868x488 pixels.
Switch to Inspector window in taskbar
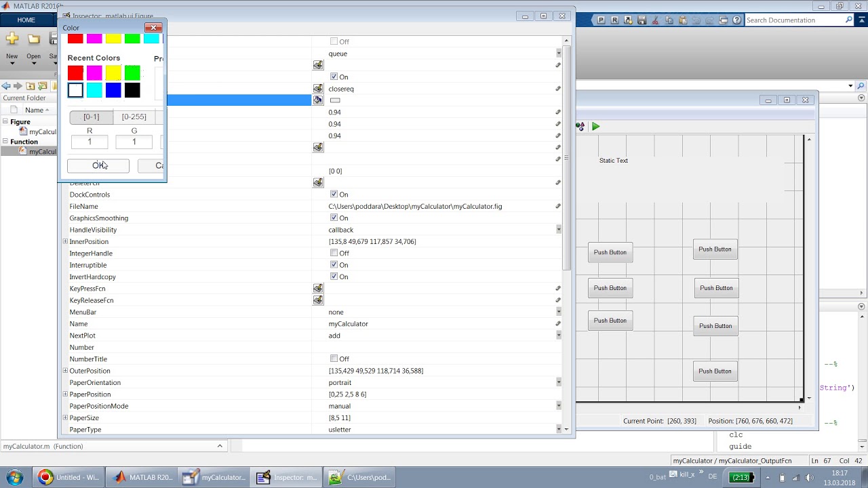click(285, 477)
